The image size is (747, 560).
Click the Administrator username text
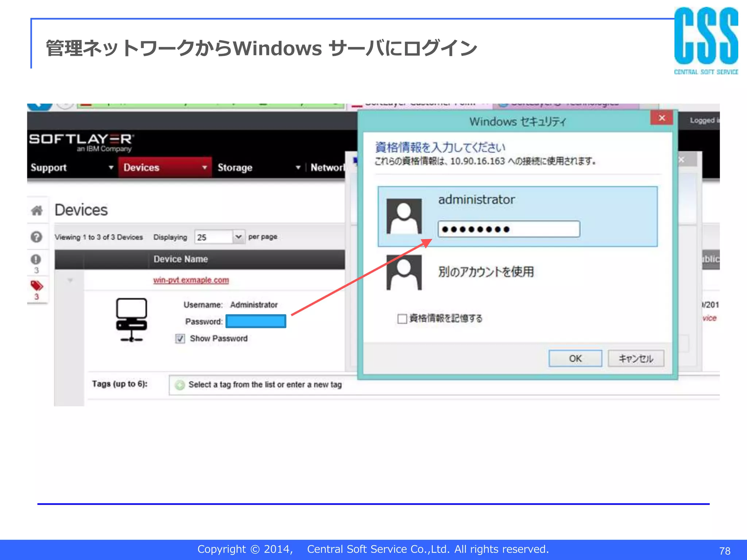pyautogui.click(x=254, y=305)
